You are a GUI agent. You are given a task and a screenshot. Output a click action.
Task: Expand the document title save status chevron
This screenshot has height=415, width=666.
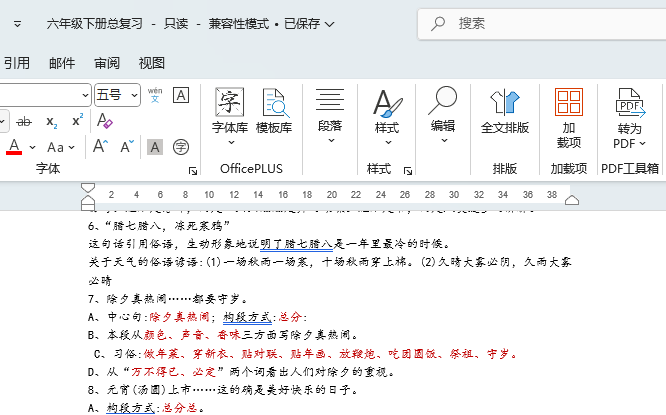pyautogui.click(x=329, y=24)
